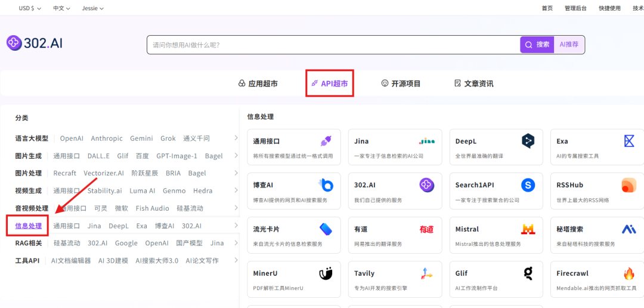The width and height of the screenshot is (644, 308).
Task: Click the Search1API blue S icon
Action: click(528, 185)
